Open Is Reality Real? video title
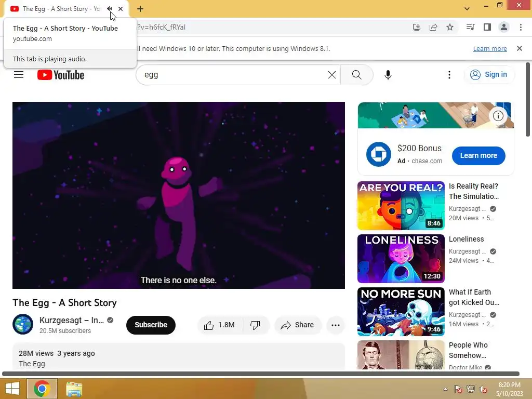This screenshot has width=532, height=399. pyautogui.click(x=474, y=191)
